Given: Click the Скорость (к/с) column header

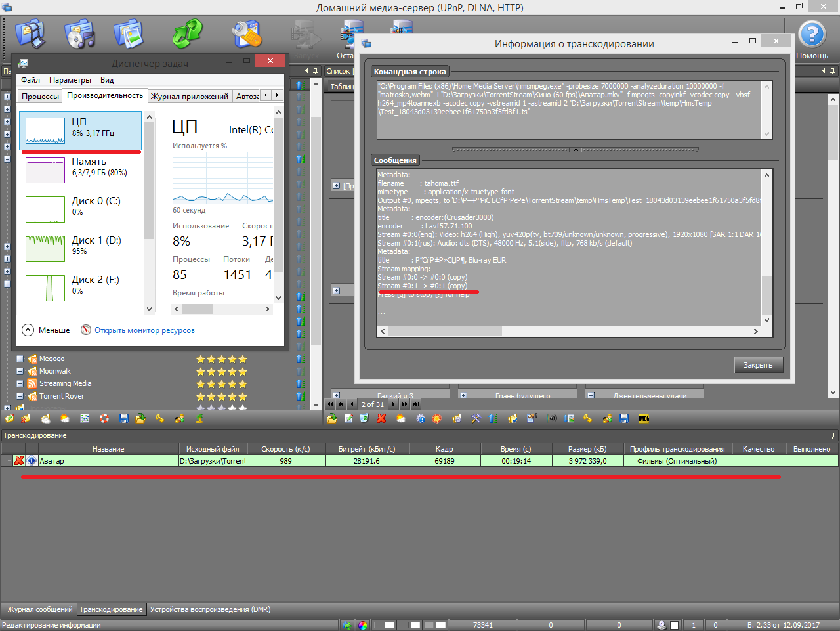Looking at the screenshot, I should click(285, 449).
